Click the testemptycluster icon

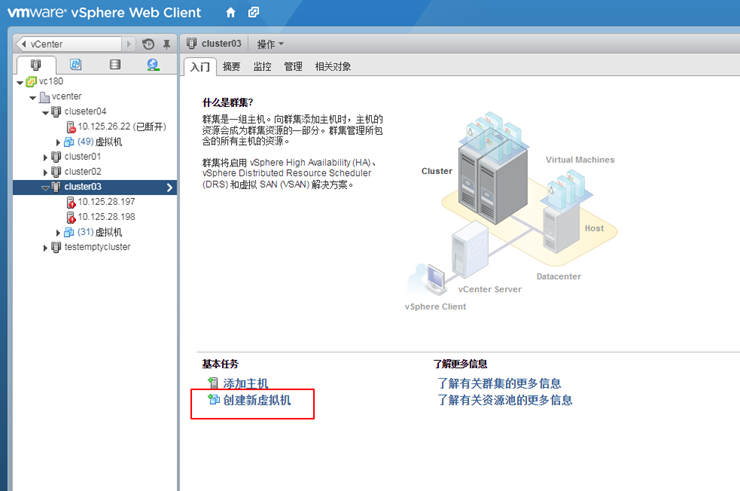[x=56, y=247]
